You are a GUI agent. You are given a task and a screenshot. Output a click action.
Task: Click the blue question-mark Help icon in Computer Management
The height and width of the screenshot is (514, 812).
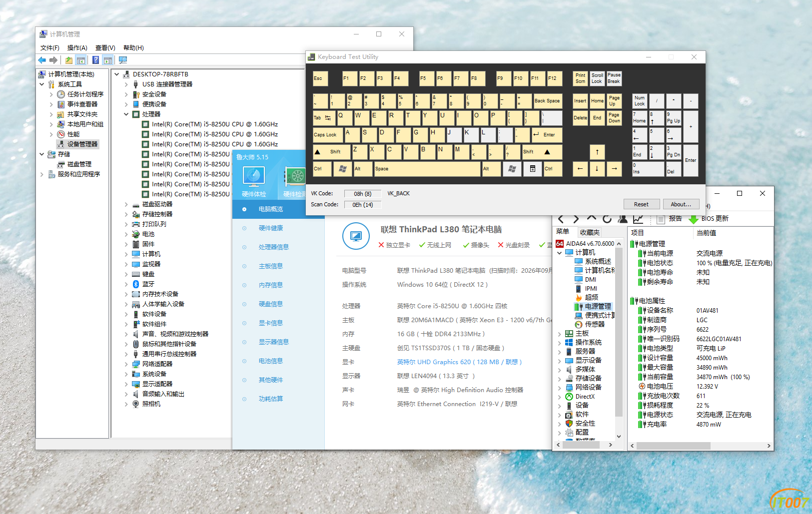(x=95, y=60)
